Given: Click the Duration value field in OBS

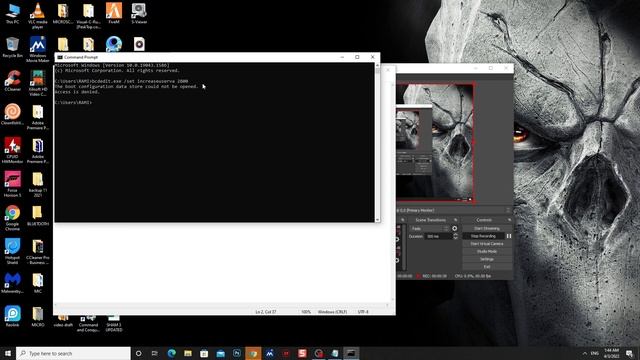Looking at the screenshot, I should pos(438,236).
